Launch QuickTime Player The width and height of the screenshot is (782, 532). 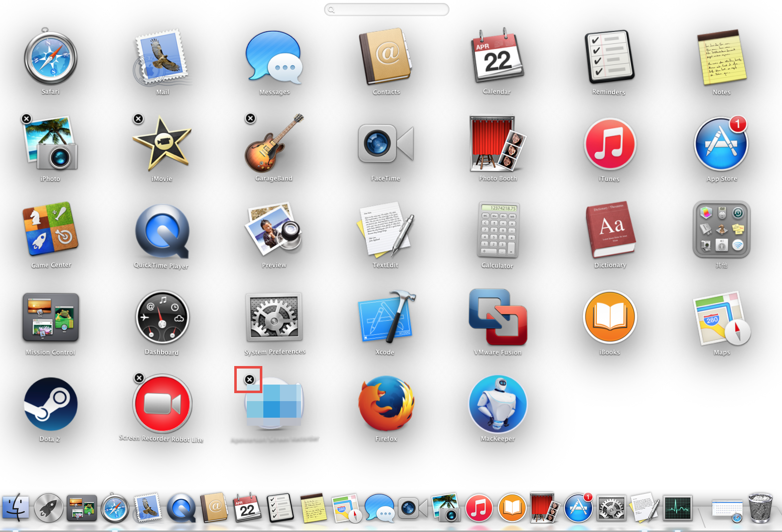[x=162, y=232]
